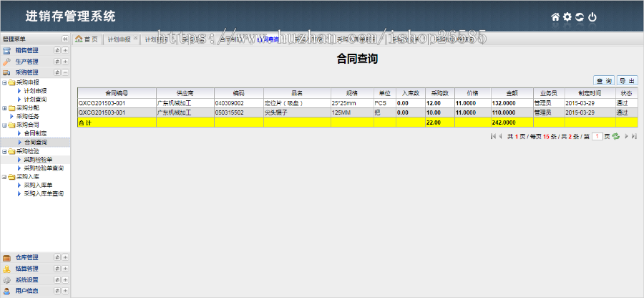This screenshot has width=644, height=298.
Task: Go to next page in pager
Action: tap(627, 136)
